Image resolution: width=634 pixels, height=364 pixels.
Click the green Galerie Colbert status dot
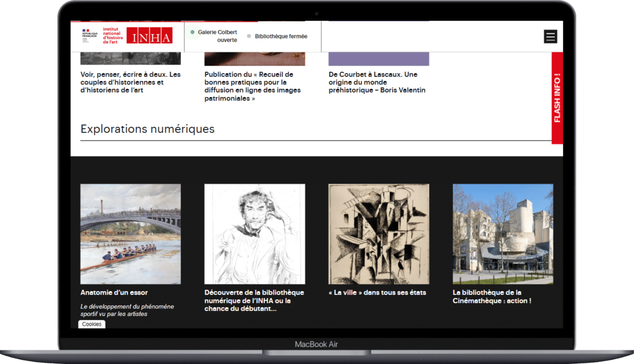(192, 32)
